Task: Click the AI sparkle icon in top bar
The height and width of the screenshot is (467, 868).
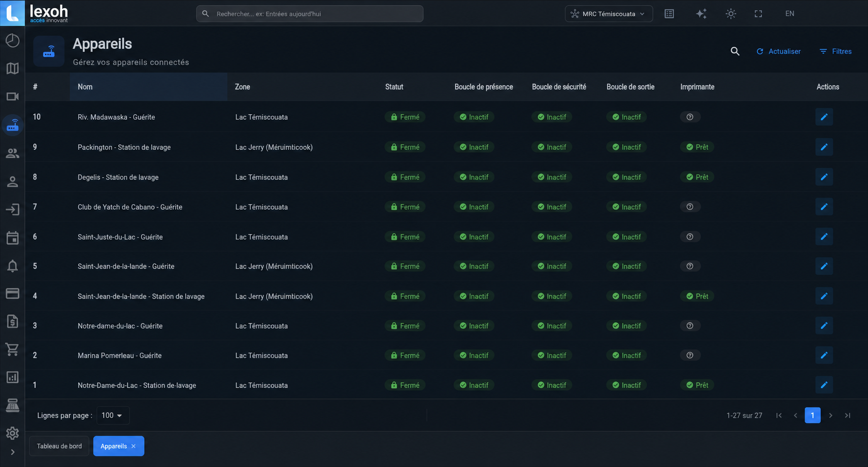Action: pos(701,14)
